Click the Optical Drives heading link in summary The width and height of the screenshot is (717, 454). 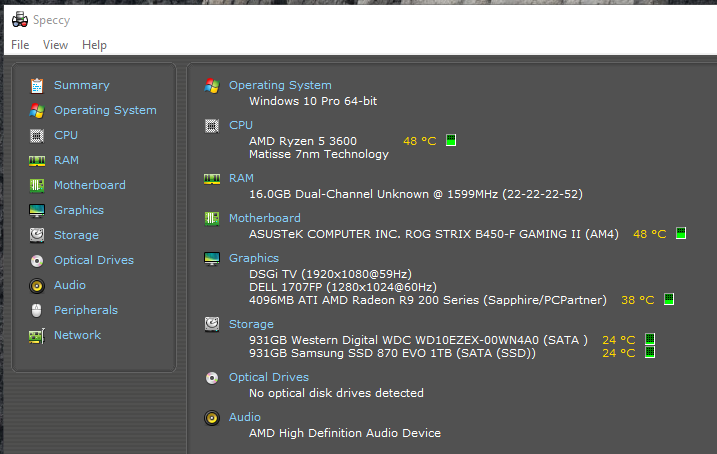[269, 377]
